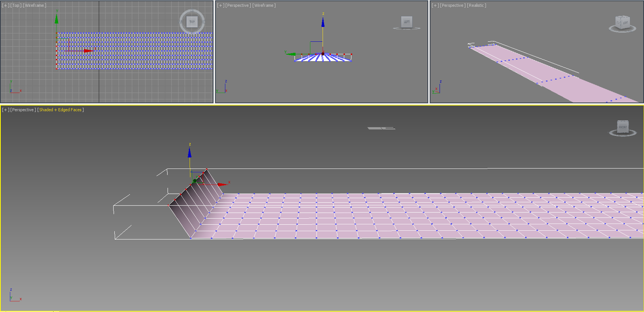
Task: Open [+] menu in the Perspective Wireframe viewport
Action: (221, 6)
